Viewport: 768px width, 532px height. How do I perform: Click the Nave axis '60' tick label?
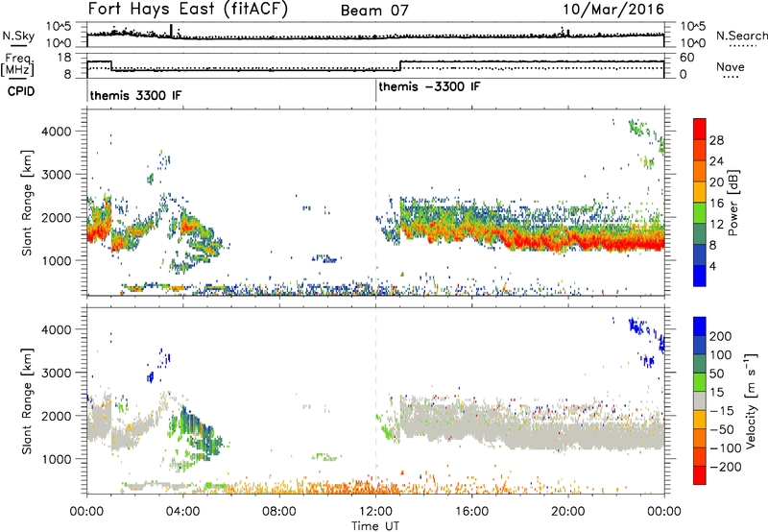click(687, 58)
